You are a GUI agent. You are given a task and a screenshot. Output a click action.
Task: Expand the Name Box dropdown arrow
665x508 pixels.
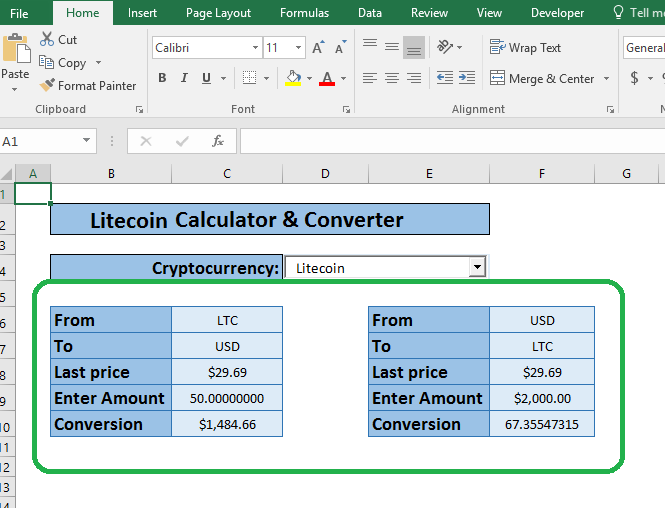click(87, 140)
